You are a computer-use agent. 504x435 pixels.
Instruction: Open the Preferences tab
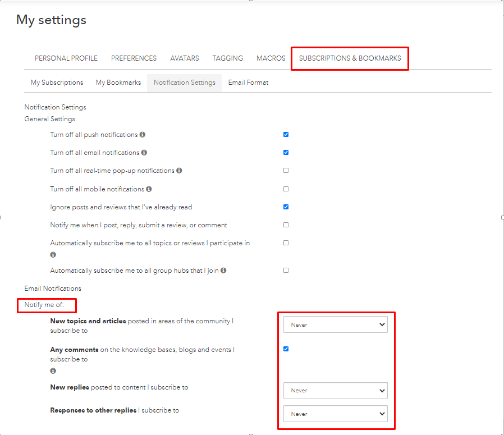pos(134,58)
